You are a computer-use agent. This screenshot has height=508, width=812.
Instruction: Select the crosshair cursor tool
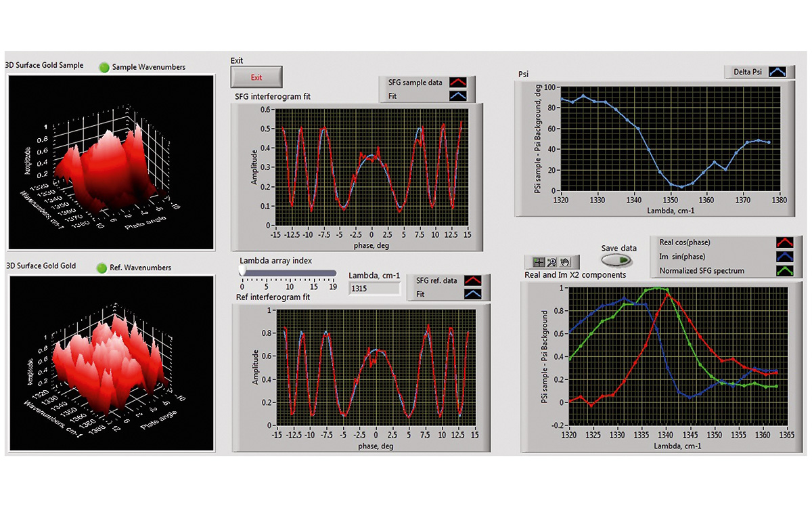pos(539,261)
